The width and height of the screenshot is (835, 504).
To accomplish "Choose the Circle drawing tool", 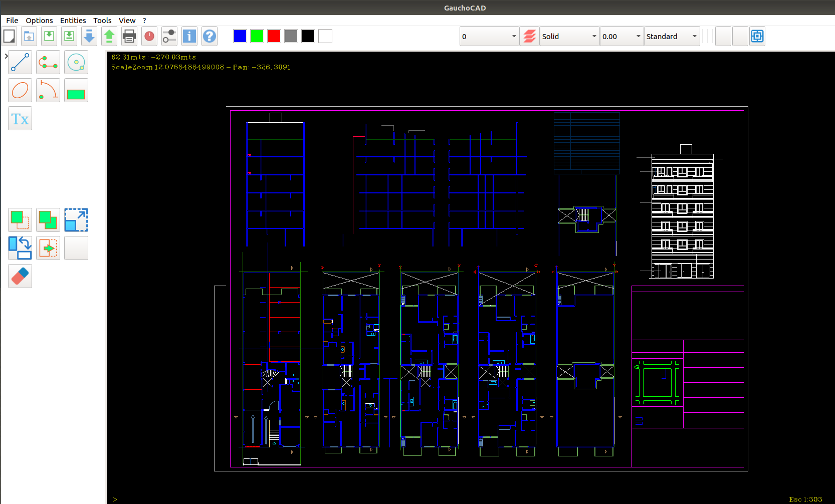I will click(76, 63).
